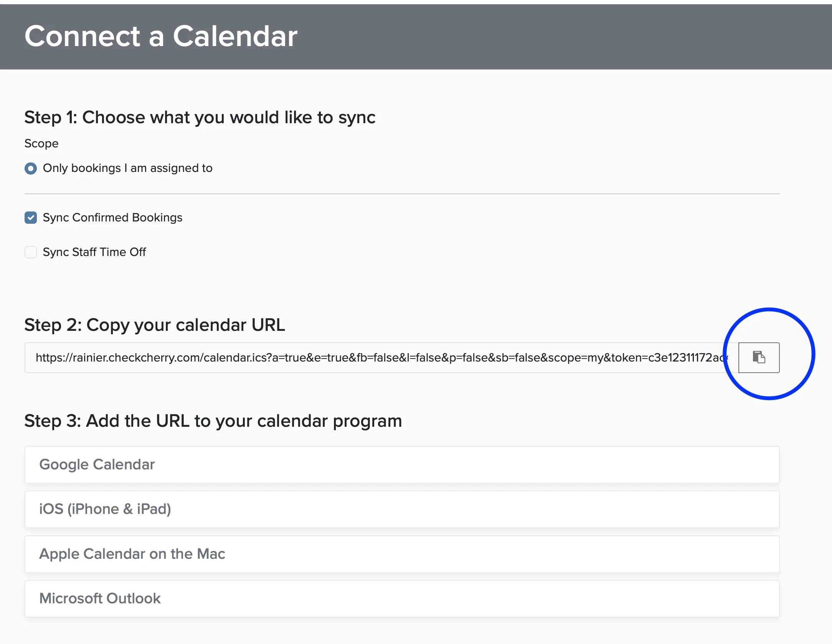Click the 'Scope' label
The image size is (832, 644).
point(41,144)
